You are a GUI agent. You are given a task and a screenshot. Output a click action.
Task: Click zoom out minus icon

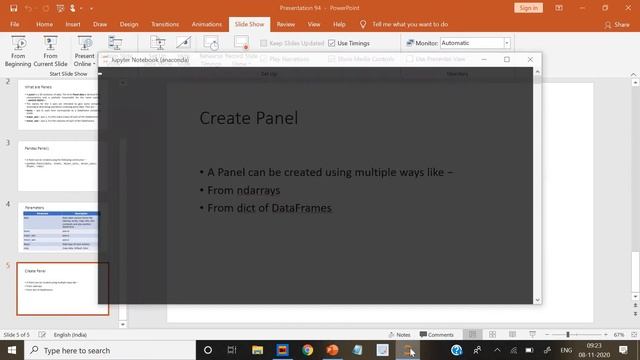(547, 335)
